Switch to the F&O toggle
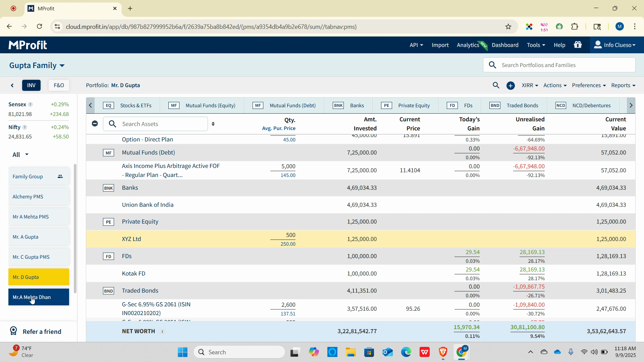644x362 pixels. click(x=59, y=85)
